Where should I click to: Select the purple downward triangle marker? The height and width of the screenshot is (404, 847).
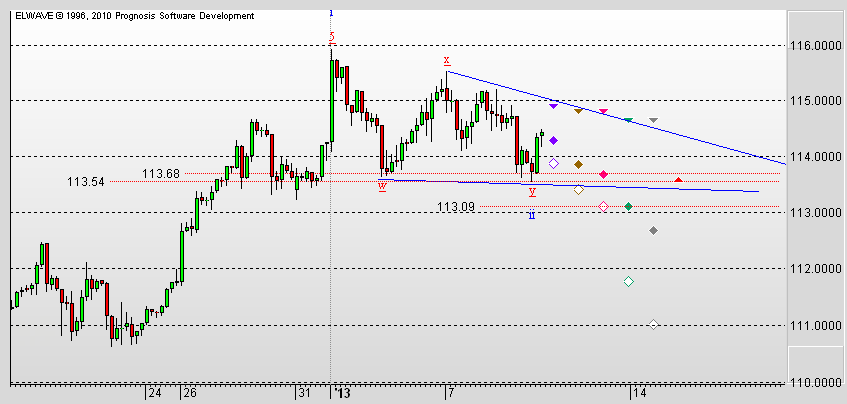(554, 105)
